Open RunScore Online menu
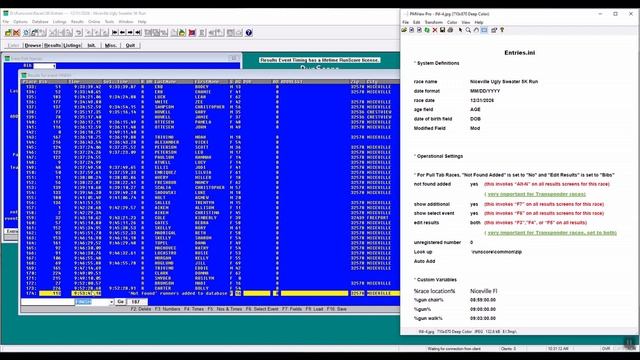This screenshot has height=360, width=640. click(94, 22)
